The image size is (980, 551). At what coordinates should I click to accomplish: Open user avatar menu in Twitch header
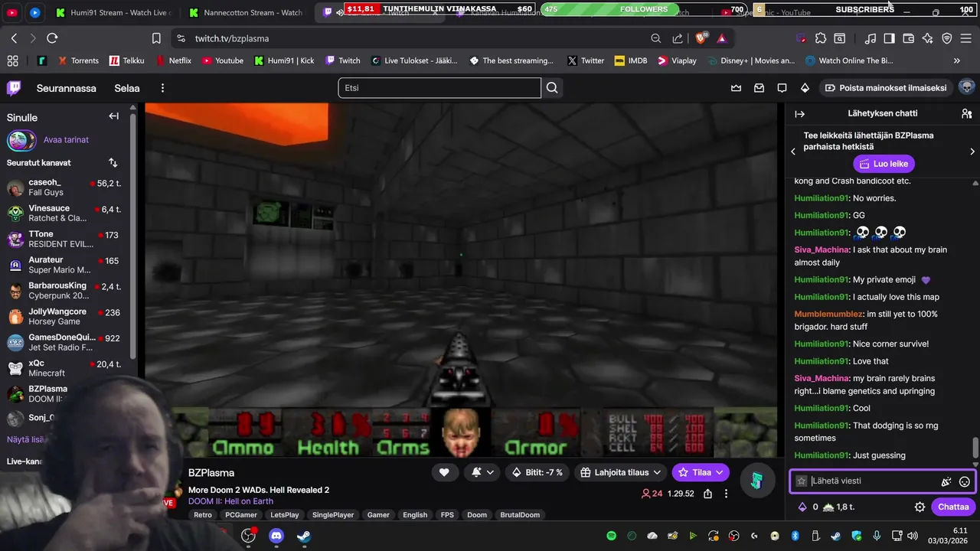966,87
